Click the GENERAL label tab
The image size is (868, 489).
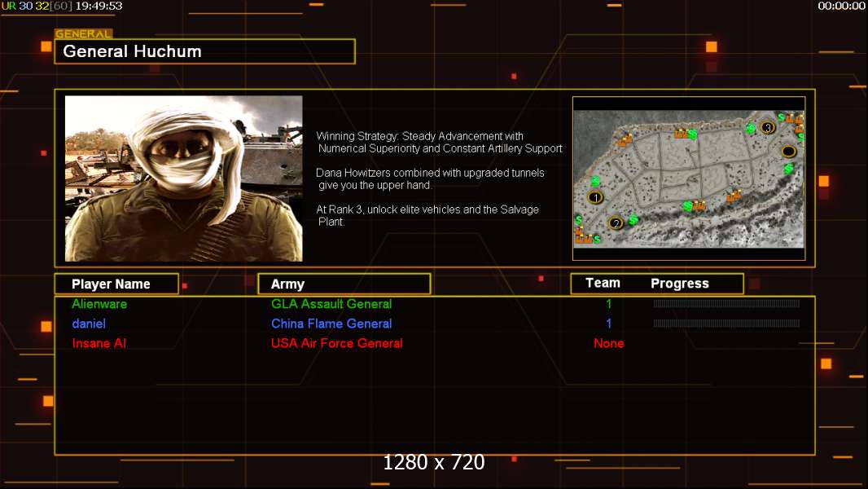point(84,33)
